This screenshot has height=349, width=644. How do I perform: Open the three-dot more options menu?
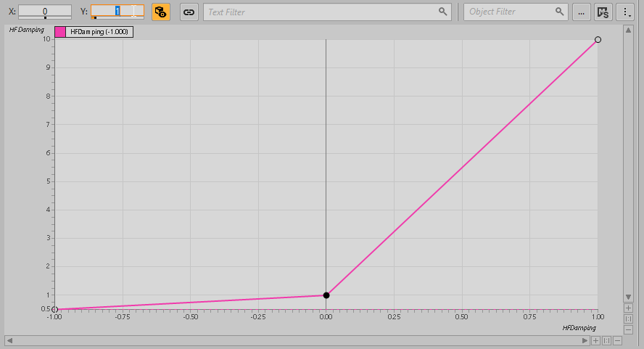(623, 12)
